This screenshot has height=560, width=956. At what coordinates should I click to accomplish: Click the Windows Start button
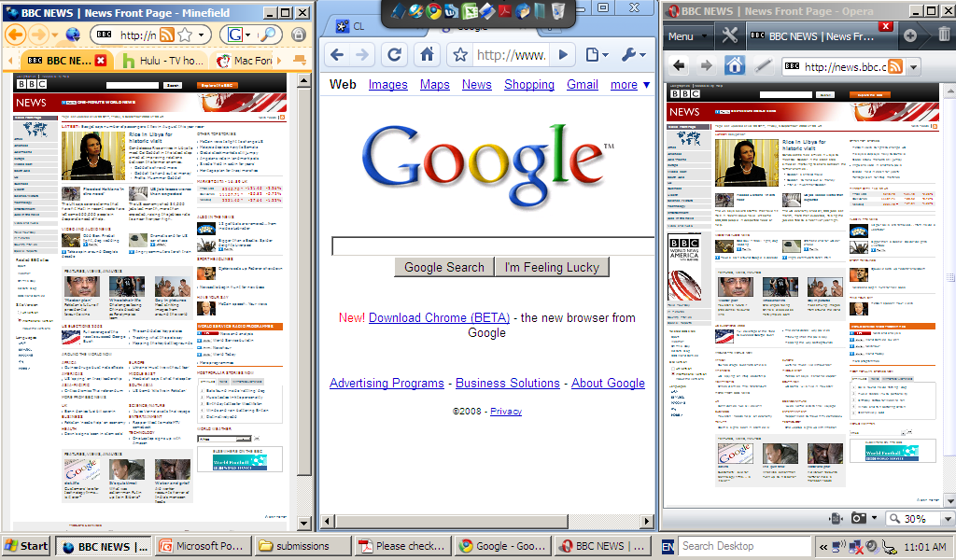[x=26, y=546]
